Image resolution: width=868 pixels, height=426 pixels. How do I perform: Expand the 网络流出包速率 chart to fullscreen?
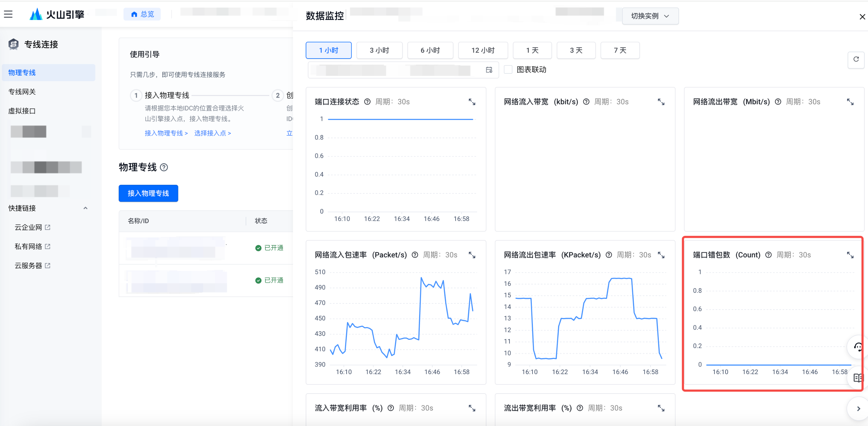click(661, 255)
